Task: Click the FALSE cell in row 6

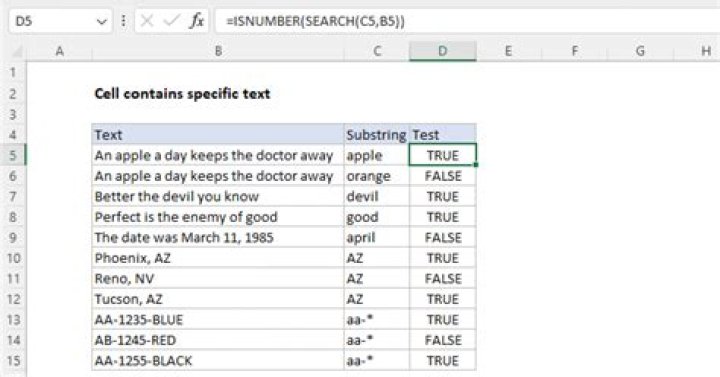Action: point(443,176)
